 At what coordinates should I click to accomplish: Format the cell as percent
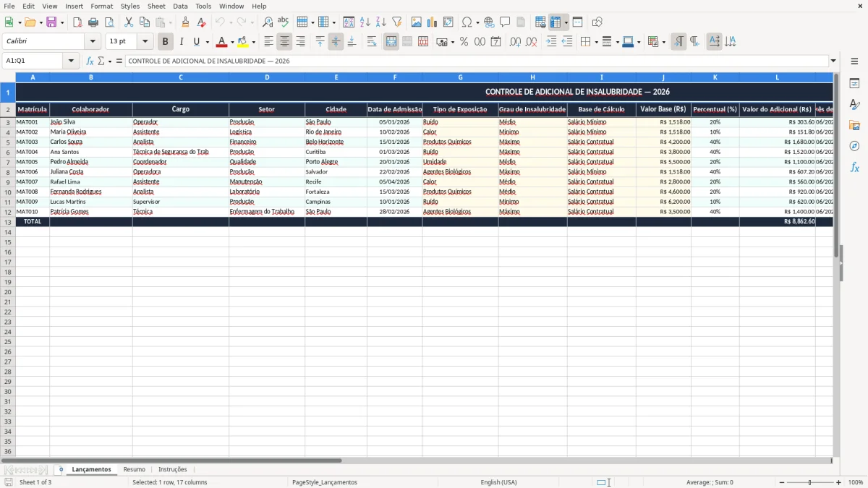point(464,42)
